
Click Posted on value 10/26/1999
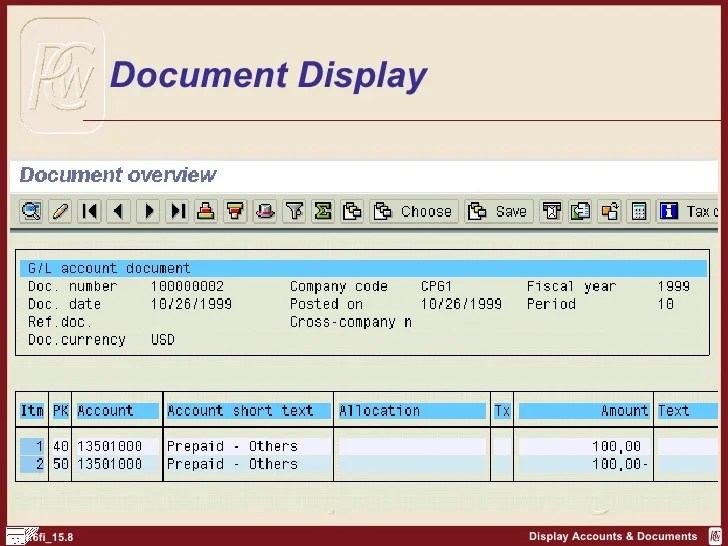tap(461, 305)
